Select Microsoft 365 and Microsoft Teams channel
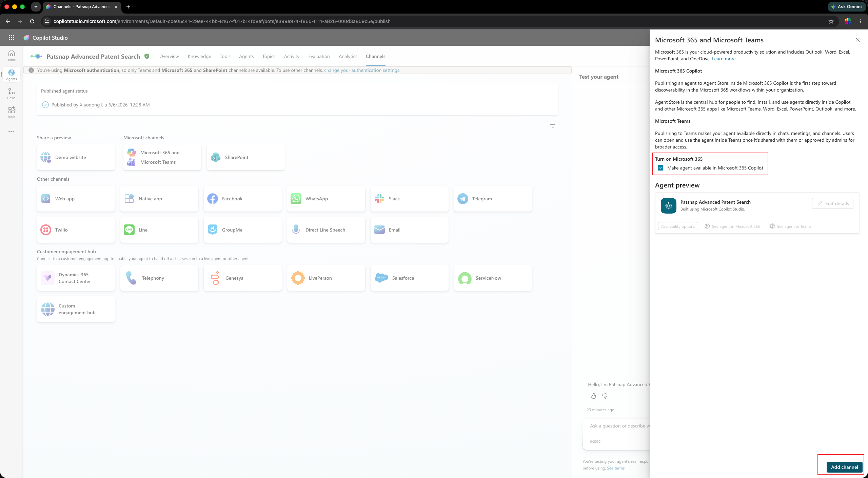 click(x=162, y=157)
